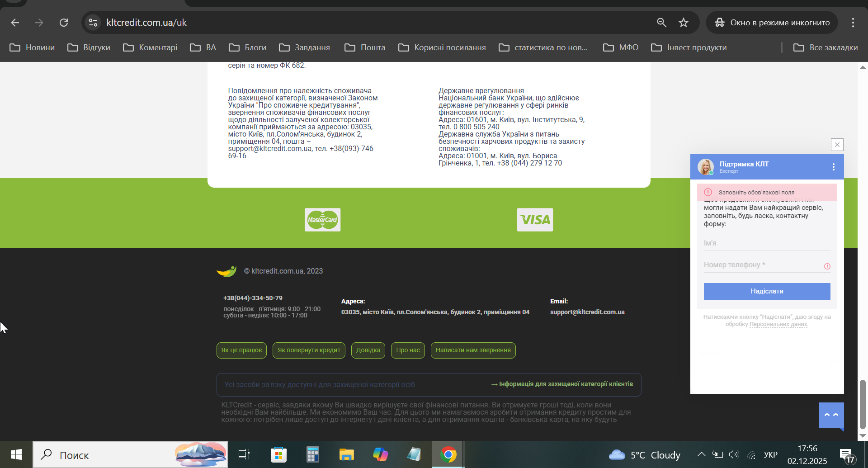Focus the Ім'я name field
This screenshot has height=468, width=868.
(x=767, y=243)
